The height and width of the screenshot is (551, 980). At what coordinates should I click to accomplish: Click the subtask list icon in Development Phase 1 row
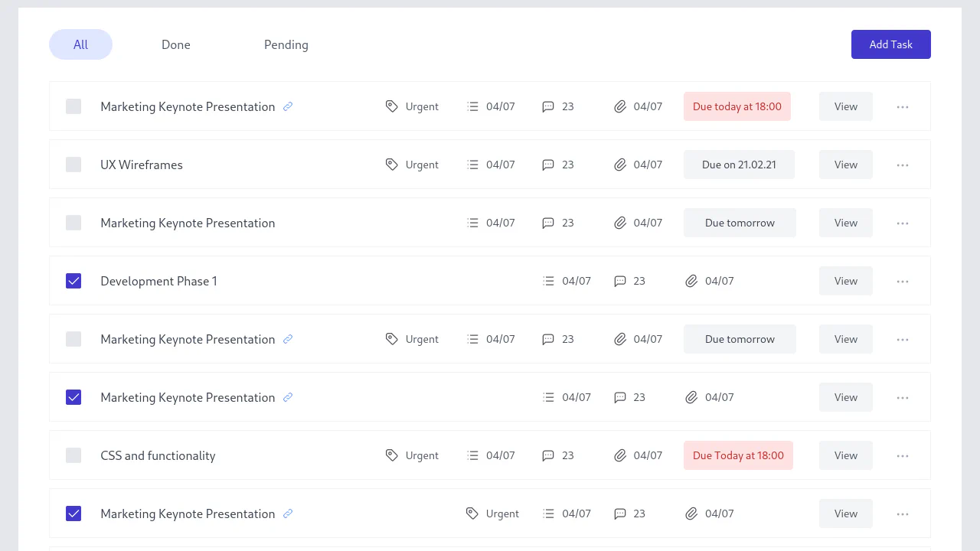[x=549, y=281]
